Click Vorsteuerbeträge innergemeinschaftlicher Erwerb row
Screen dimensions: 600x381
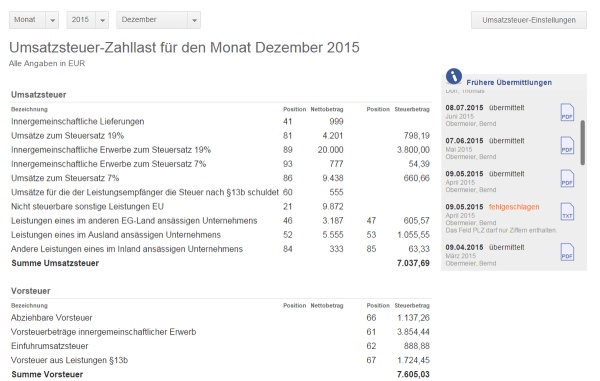click(220, 332)
